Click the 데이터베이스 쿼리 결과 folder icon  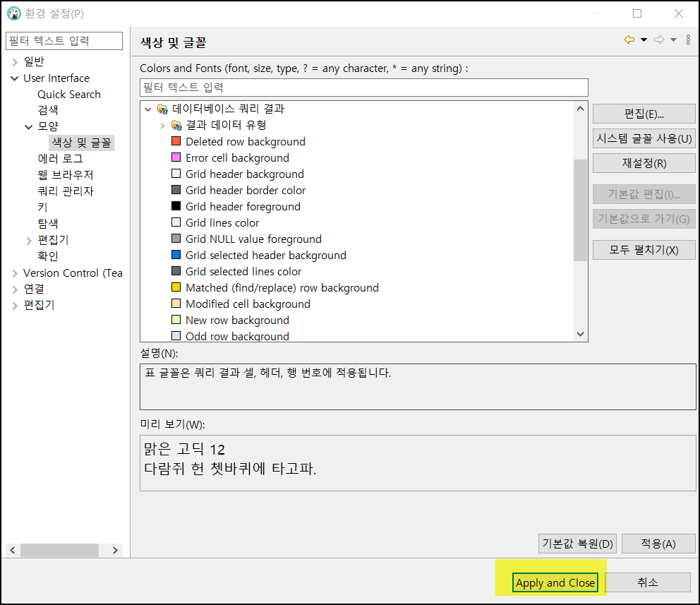[x=162, y=109]
